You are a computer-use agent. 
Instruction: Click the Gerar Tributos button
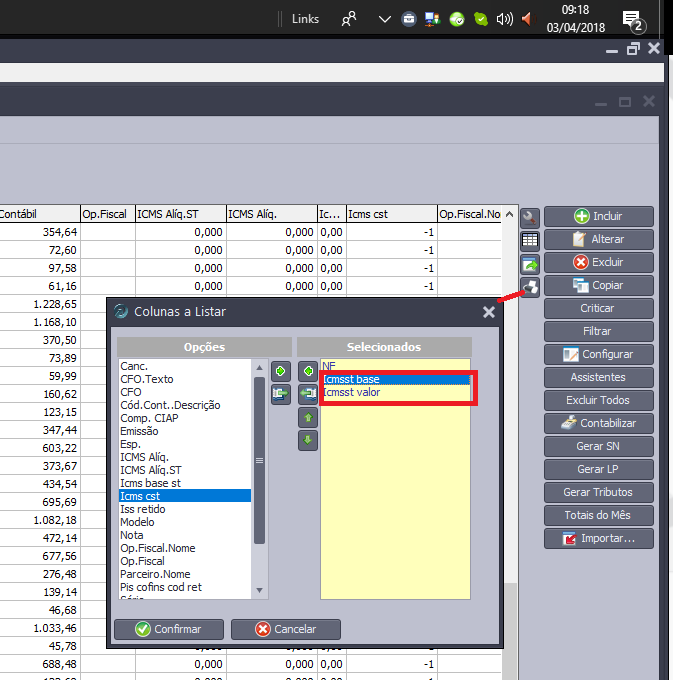pos(598,492)
